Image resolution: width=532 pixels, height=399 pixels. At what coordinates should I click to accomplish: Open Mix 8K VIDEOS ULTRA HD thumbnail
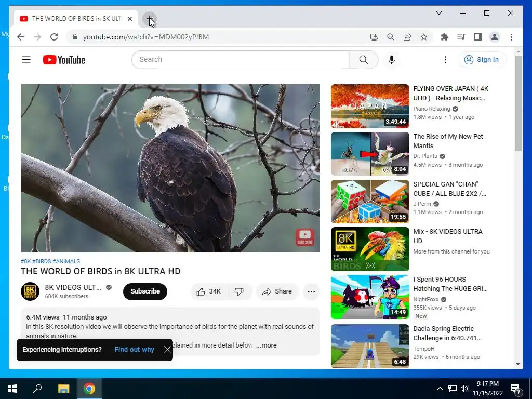point(370,249)
